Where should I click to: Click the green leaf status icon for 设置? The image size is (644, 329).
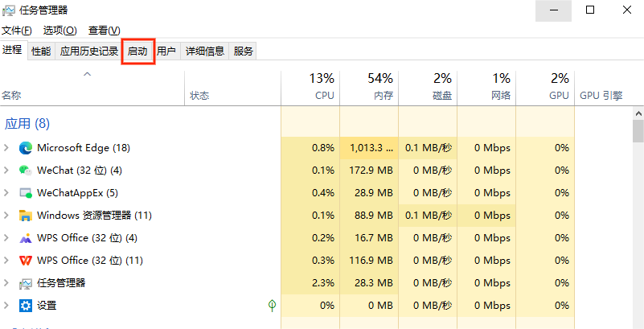point(272,305)
